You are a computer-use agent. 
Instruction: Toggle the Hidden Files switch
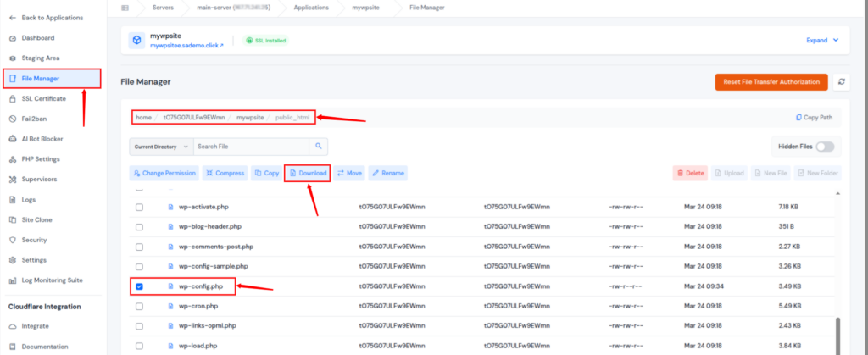(824, 147)
